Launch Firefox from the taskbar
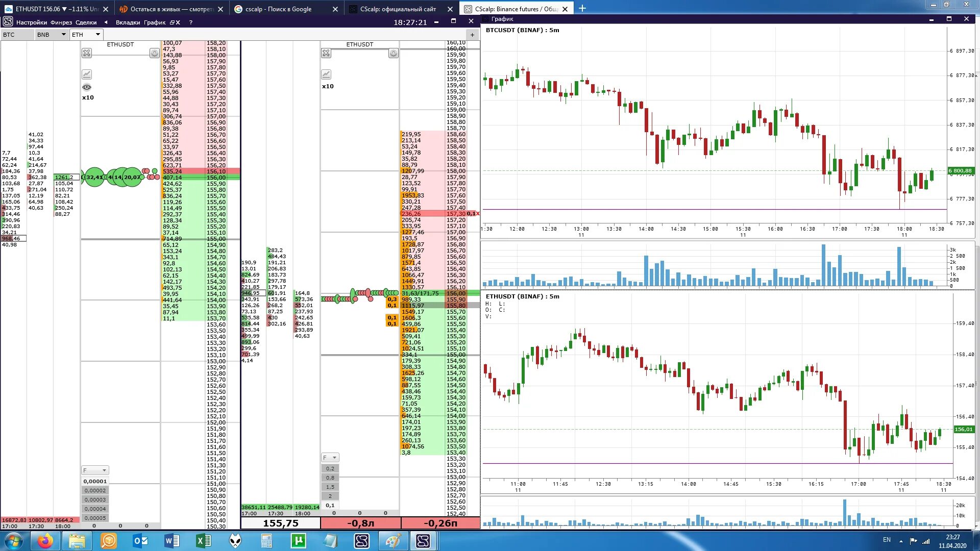Viewport: 980px width, 551px height. pyautogui.click(x=45, y=541)
